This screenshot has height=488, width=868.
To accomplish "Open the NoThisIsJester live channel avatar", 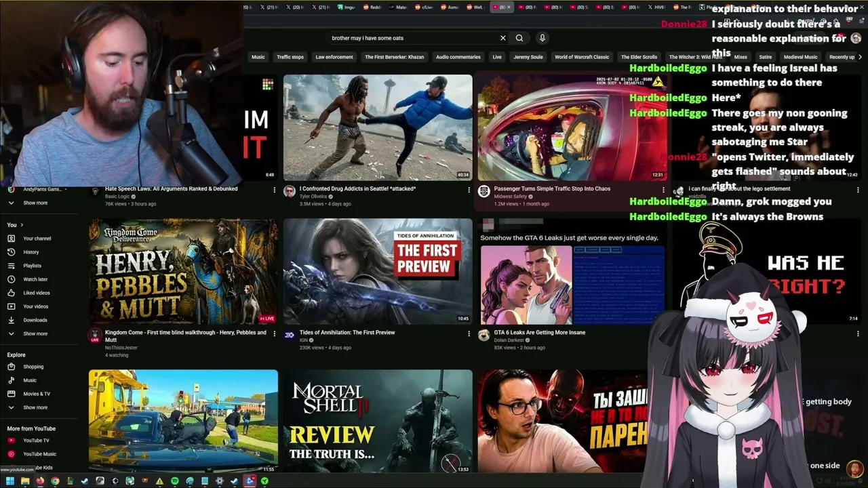I will [x=95, y=335].
